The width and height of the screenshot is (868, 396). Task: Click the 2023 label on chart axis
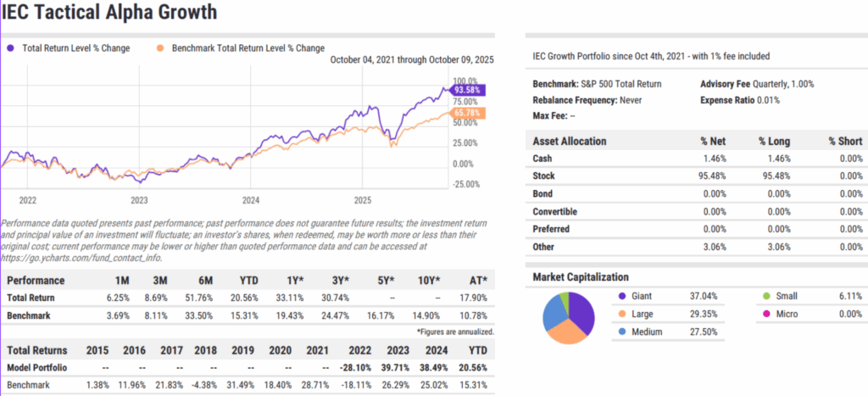point(138,201)
